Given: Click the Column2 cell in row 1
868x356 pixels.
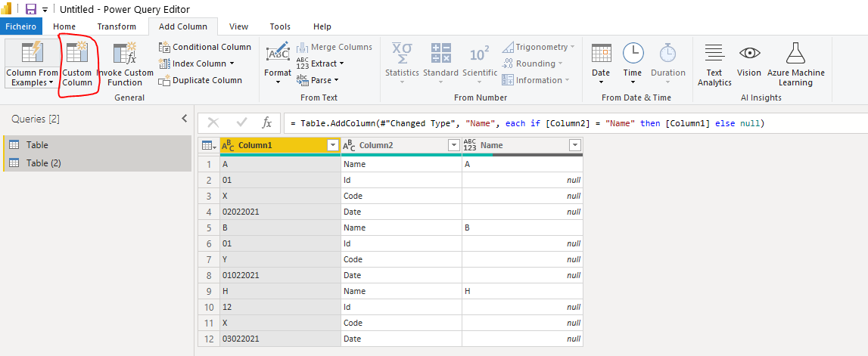Looking at the screenshot, I should pyautogui.click(x=401, y=164).
